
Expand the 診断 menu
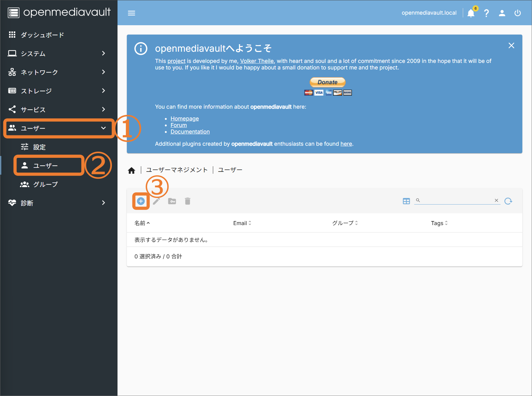59,203
